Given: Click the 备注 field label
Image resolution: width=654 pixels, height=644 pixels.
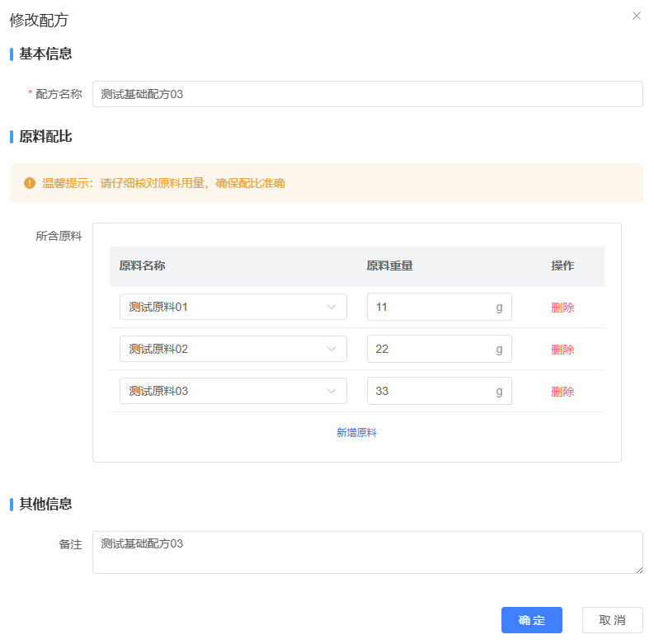Looking at the screenshot, I should pyautogui.click(x=70, y=545).
